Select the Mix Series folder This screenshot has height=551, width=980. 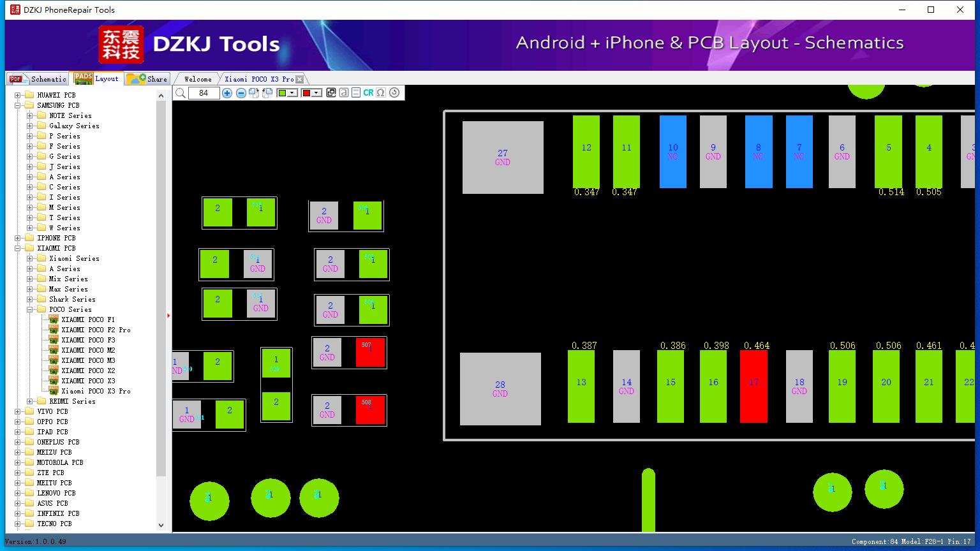click(68, 279)
